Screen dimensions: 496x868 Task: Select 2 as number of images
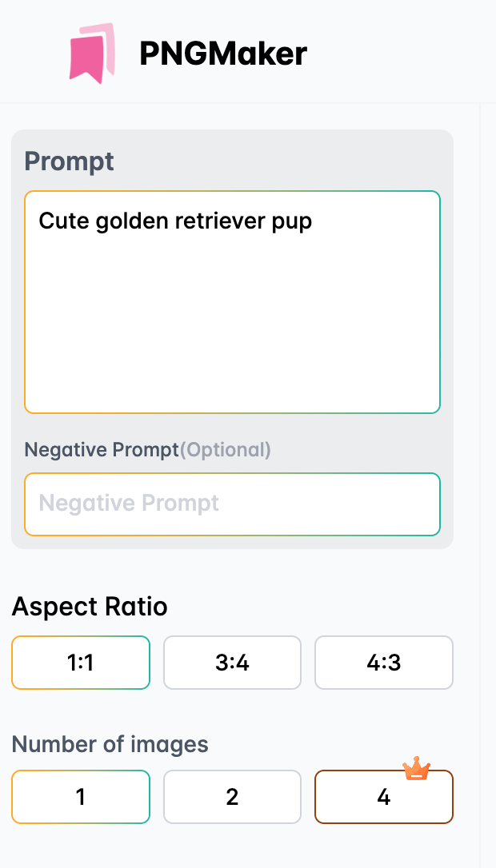point(232,797)
